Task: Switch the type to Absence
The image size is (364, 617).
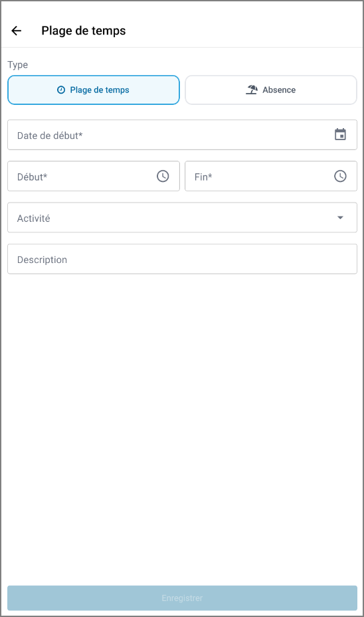Action: tap(271, 90)
